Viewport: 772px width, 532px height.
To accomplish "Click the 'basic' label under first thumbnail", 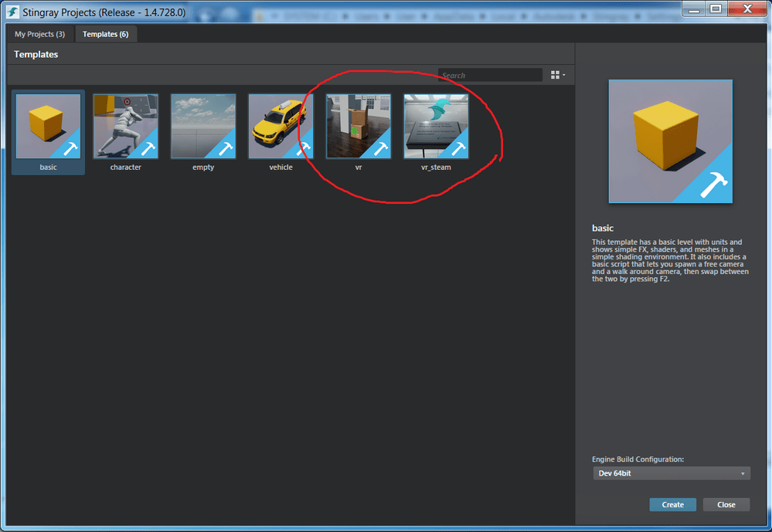I will 48,168.
